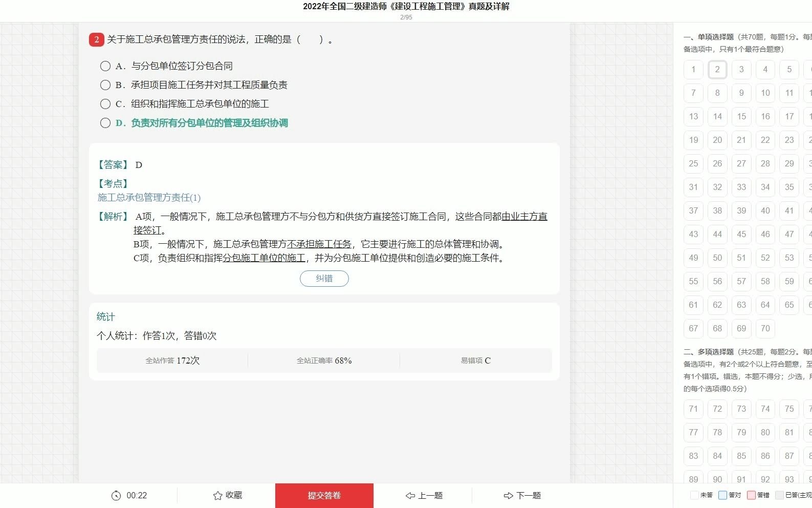Click the 易错项 C statistic
This screenshot has height=508, width=812.
pos(475,361)
